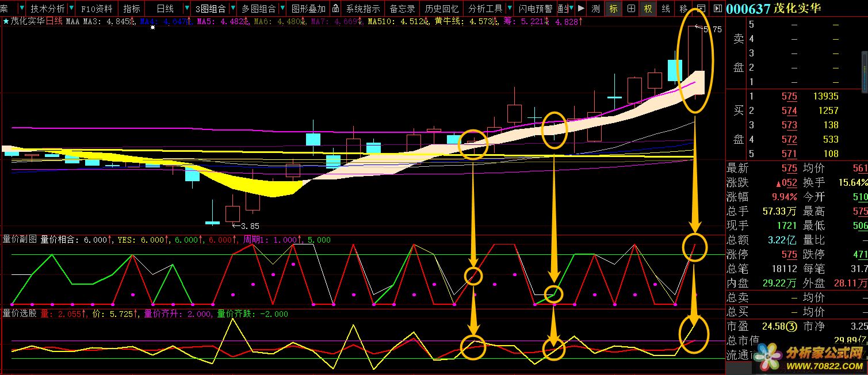
Task: Open the 备忘录 memo button
Action: [402, 9]
